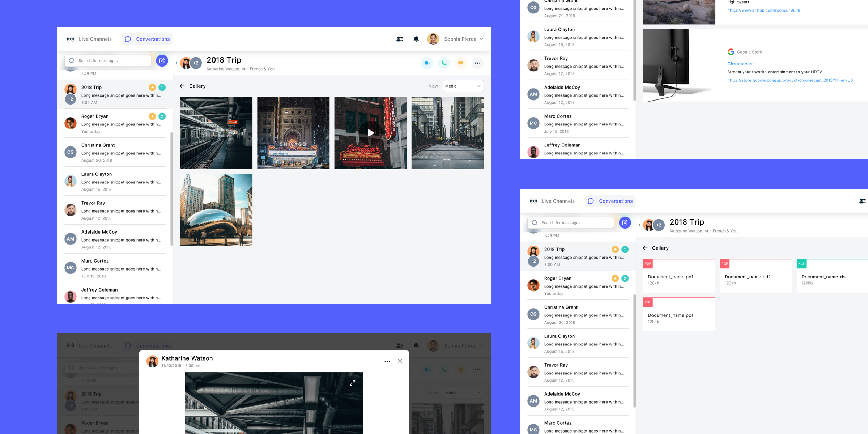The image size is (868, 434).
Task: Click Search for messages field in bottom-right window
Action: [x=571, y=223]
